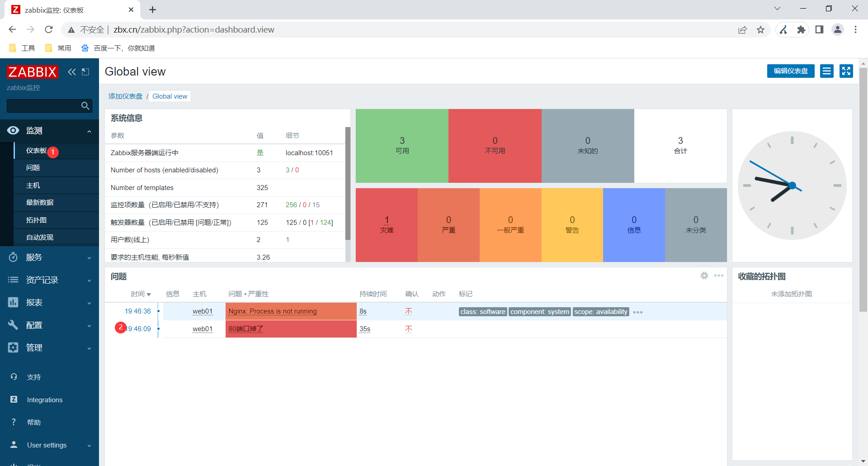Expand the 服务 services menu
The image size is (868, 466).
[49, 257]
